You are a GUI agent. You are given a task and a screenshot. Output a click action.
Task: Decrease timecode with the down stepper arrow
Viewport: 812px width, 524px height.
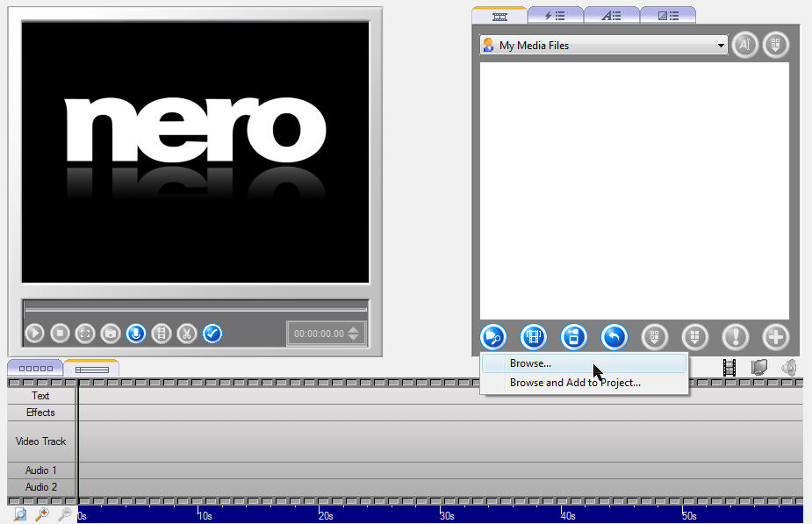(x=354, y=337)
